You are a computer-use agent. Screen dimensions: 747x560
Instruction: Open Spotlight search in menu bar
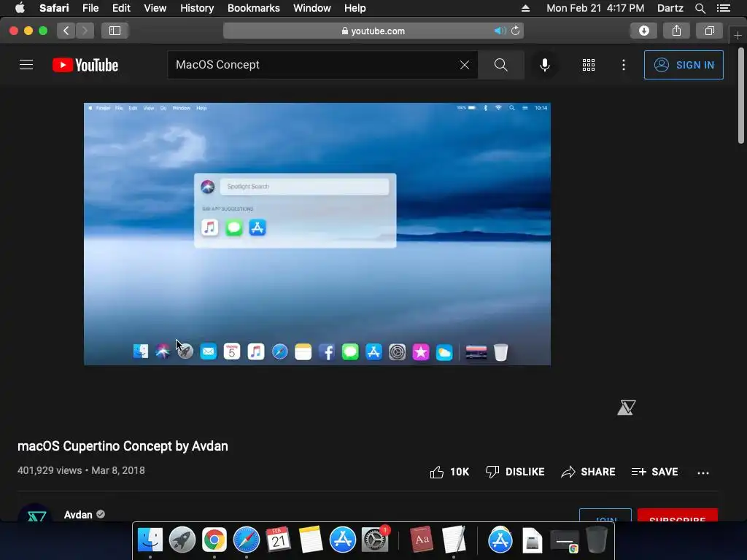click(700, 8)
